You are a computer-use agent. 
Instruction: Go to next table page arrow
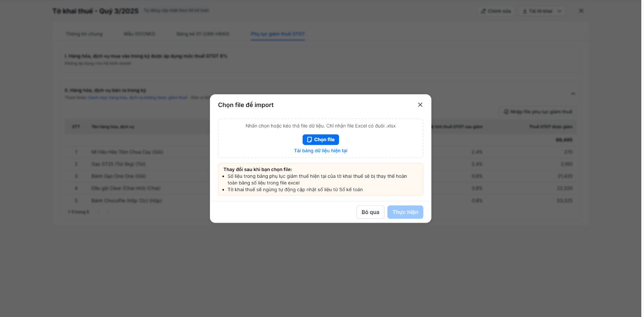[108, 212]
